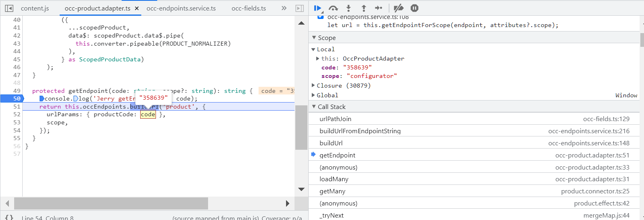
Task: Pretty print source with braces icon
Action: (x=9, y=218)
